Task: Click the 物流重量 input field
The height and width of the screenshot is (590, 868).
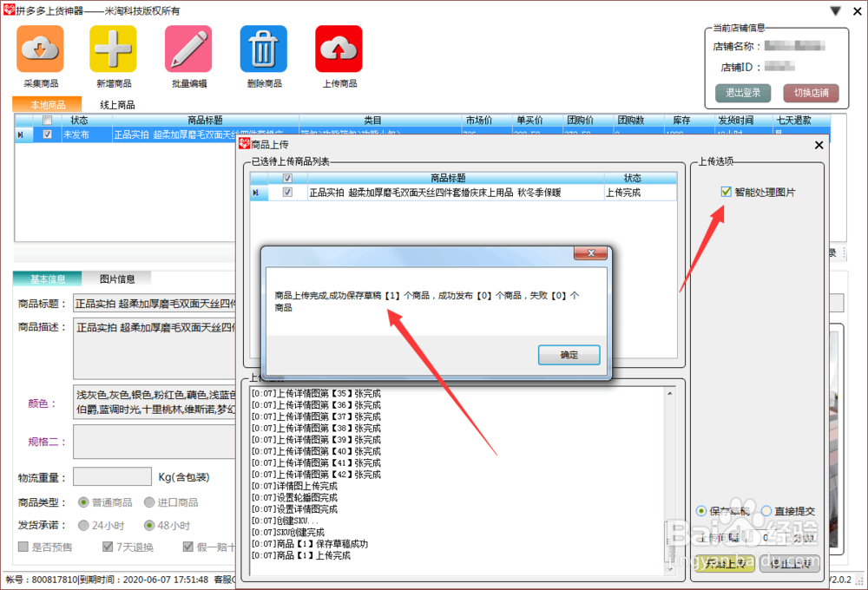Action: (112, 476)
